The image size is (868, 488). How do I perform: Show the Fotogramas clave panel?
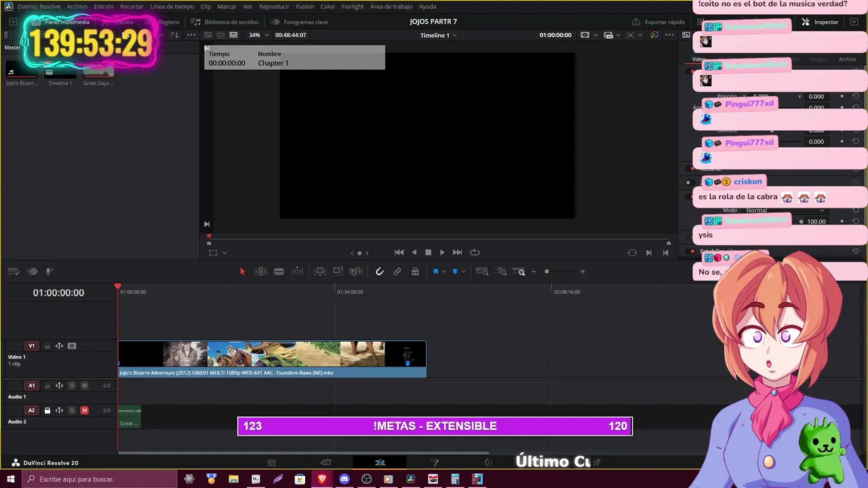tap(299, 22)
